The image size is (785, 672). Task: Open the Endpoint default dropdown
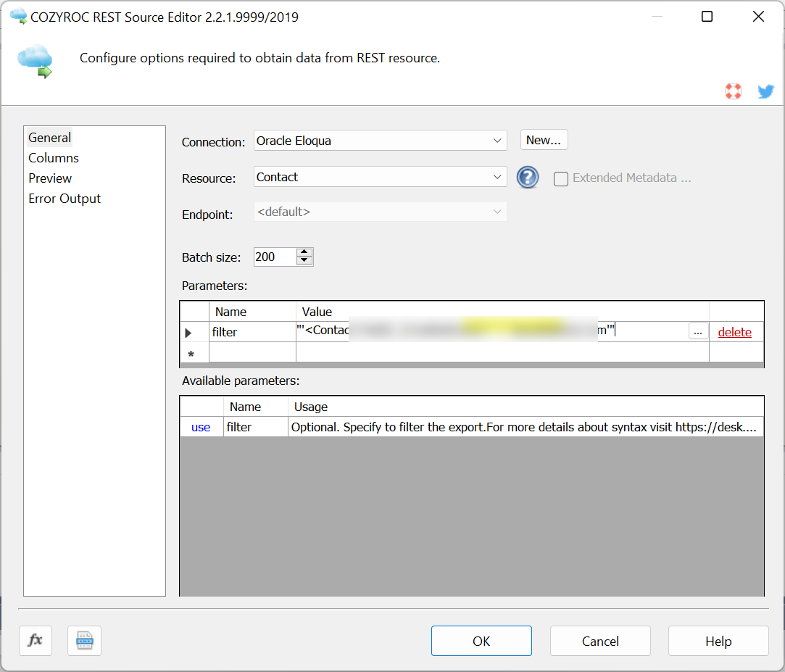(x=380, y=212)
